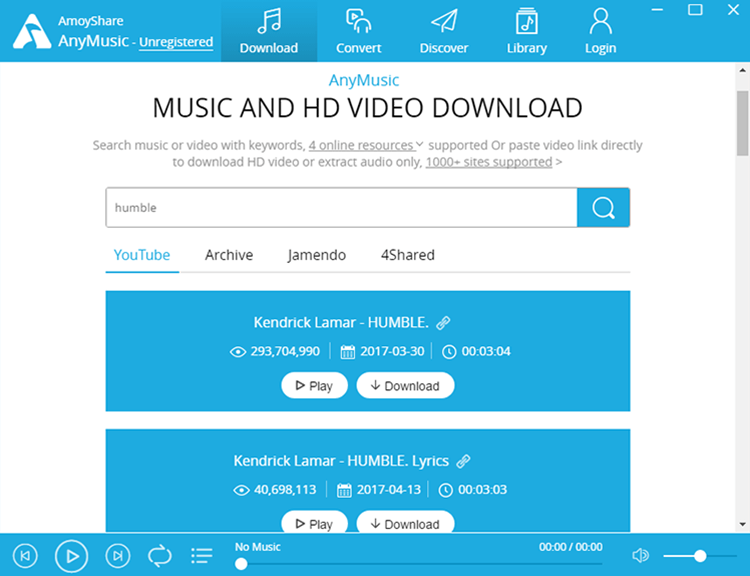
Task: Copy link icon next to HUMBLE. title
Action: pos(443,323)
